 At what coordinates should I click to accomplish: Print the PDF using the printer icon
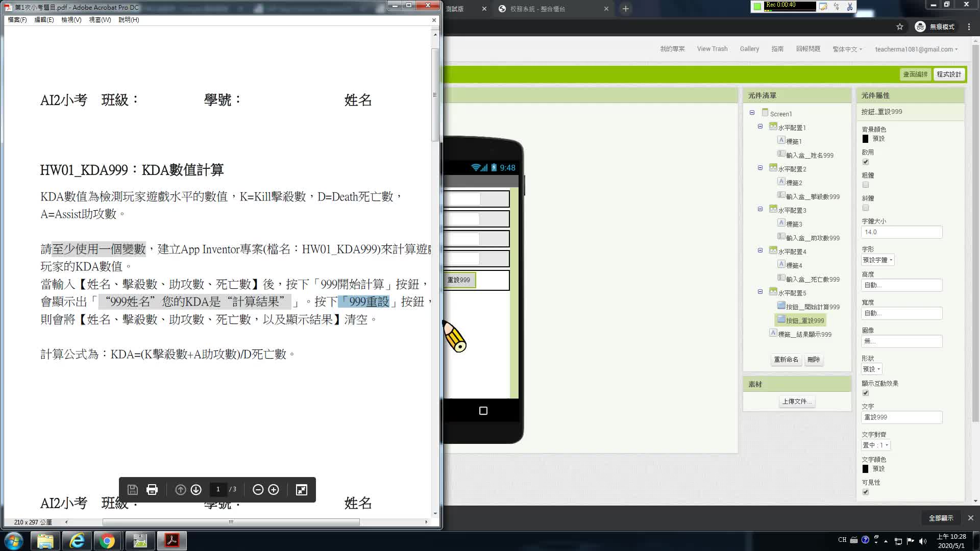tap(152, 490)
